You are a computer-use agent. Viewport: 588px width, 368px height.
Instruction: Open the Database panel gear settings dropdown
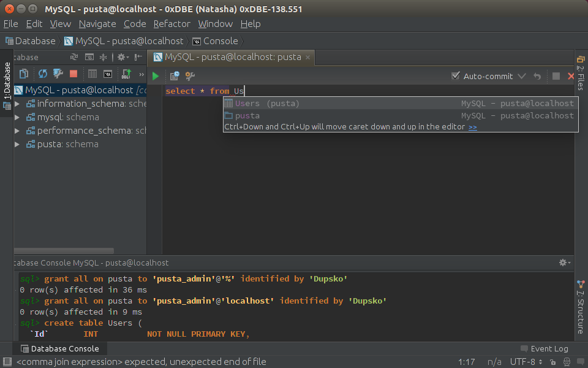click(x=122, y=57)
